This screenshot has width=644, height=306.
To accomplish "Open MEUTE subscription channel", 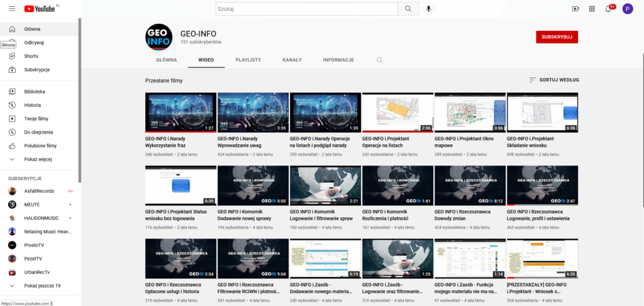I will tap(39, 205).
